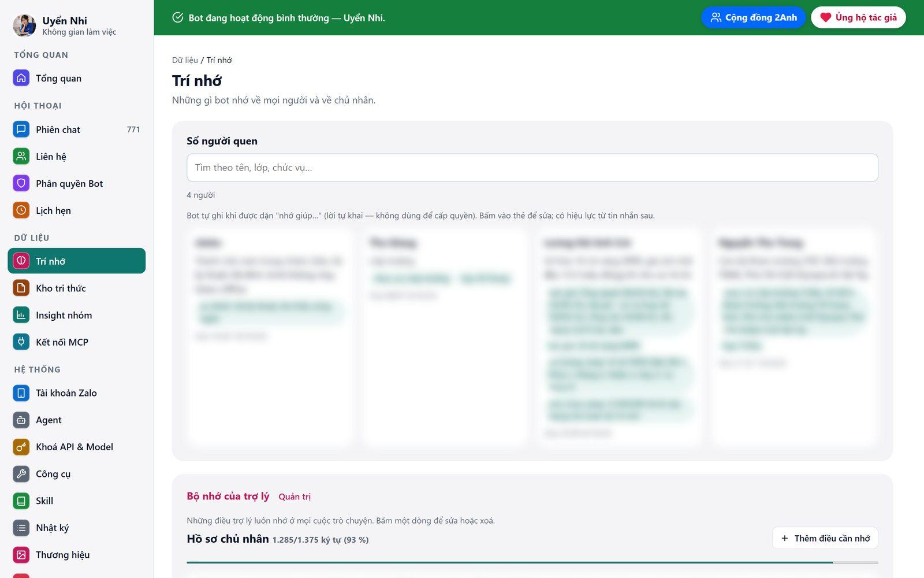Go to Phiên chat section
The width and height of the screenshot is (924, 578).
pyautogui.click(x=76, y=129)
